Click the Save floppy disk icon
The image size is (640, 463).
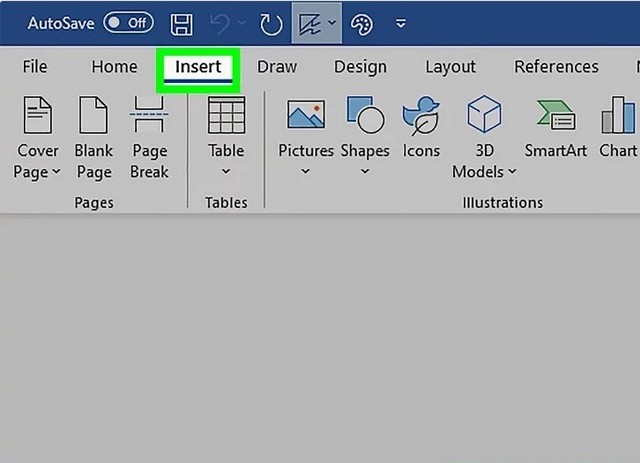tap(181, 22)
